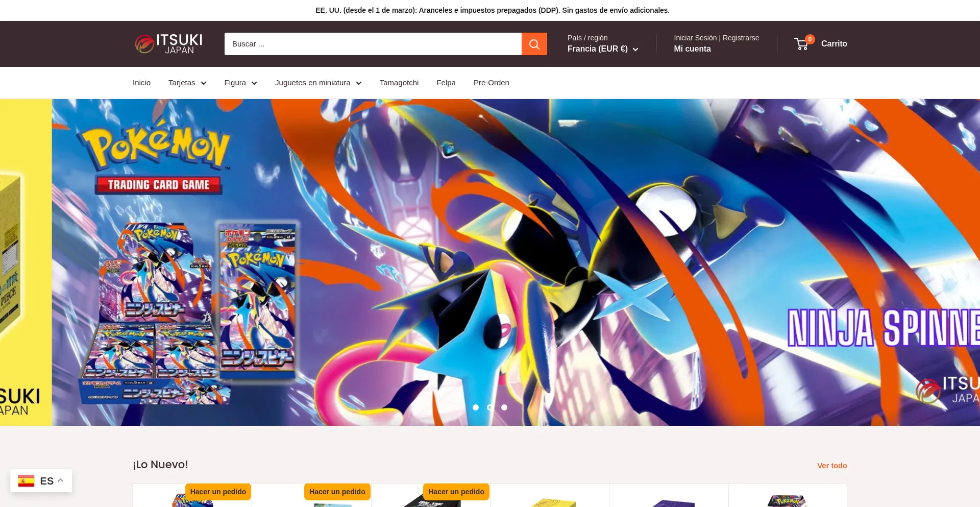Screen dimensions: 980x507
Task: Click the Spanish flag icon
Action: 26,481
